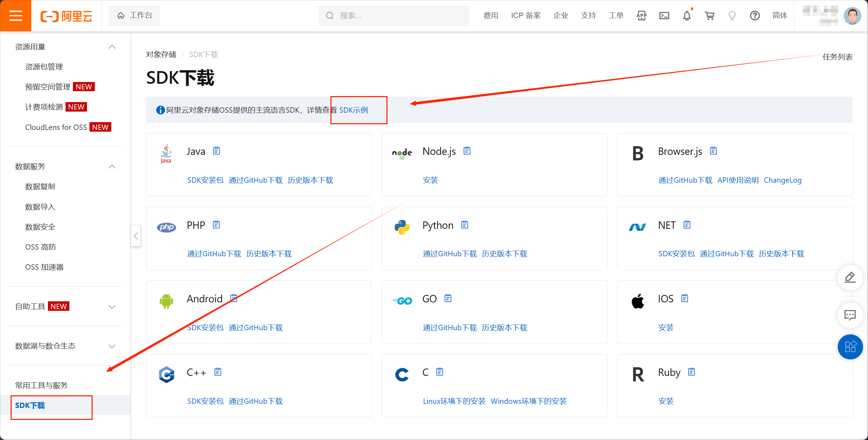The width and height of the screenshot is (868, 440).
Task: Click the SDK示例 link
Action: click(353, 110)
